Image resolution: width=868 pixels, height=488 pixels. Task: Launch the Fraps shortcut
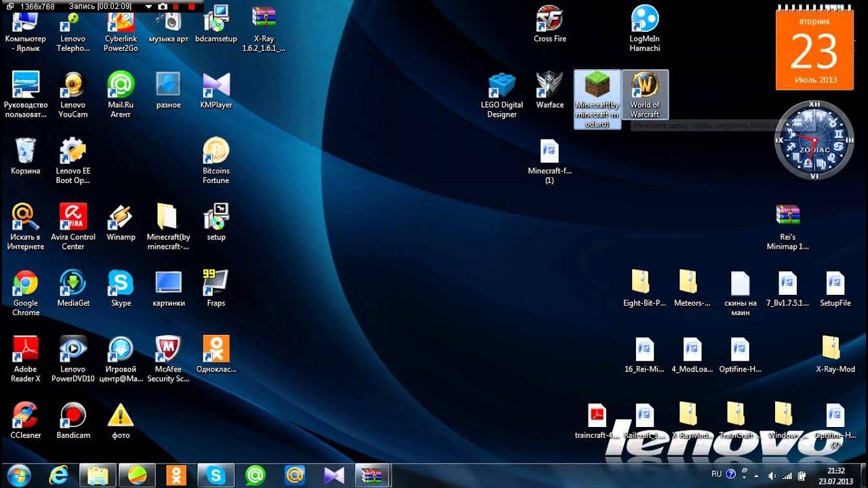pos(216,288)
